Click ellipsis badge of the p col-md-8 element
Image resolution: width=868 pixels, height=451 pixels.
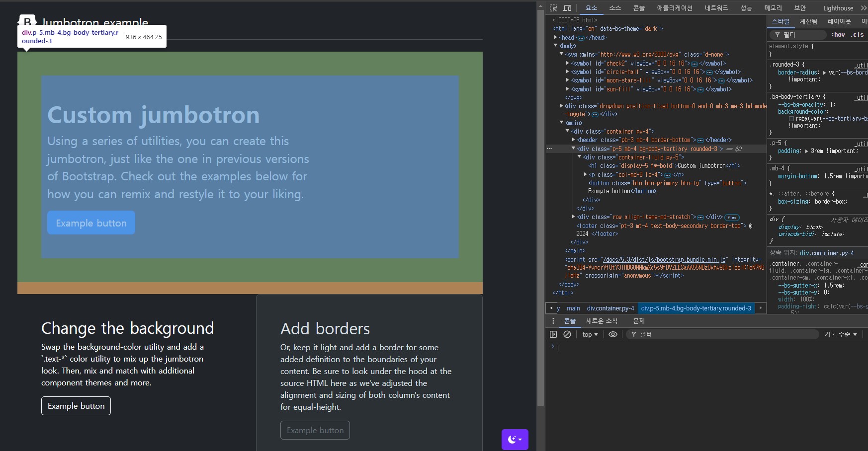point(668,175)
